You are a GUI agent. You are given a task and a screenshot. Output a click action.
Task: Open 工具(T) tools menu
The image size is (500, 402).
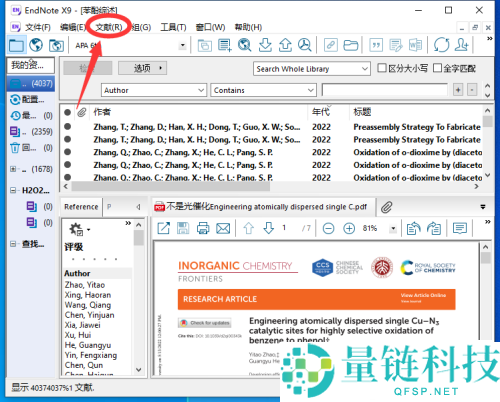click(173, 27)
